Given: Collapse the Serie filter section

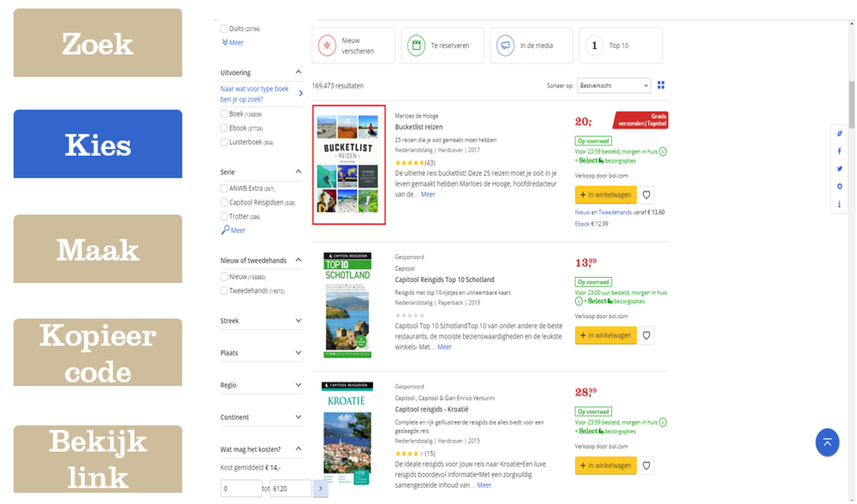Looking at the screenshot, I should click(298, 172).
